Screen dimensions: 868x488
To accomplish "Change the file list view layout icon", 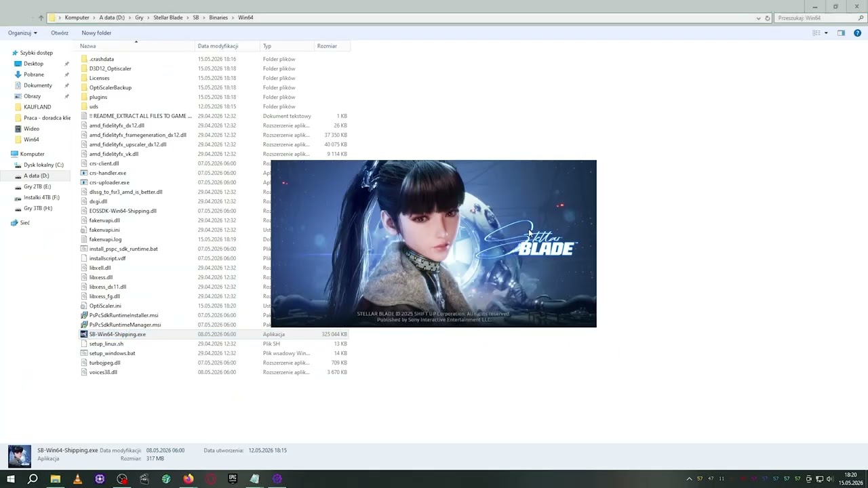I will pos(816,33).
